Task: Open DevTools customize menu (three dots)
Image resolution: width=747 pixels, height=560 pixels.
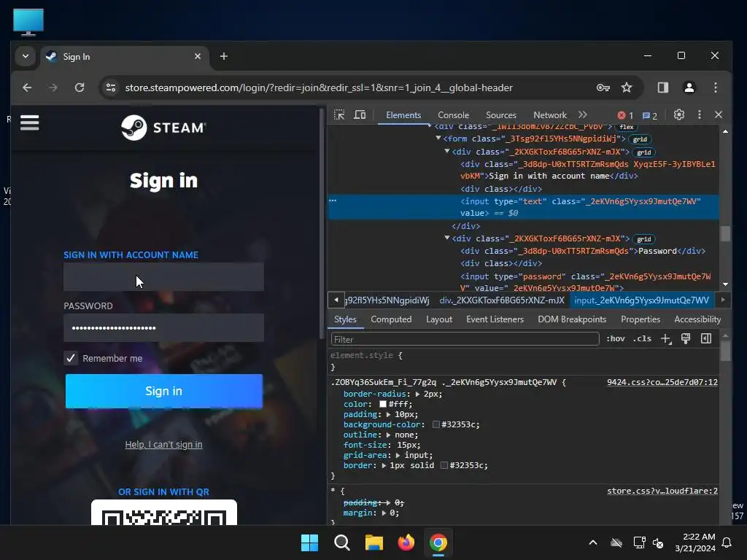Action: tap(700, 114)
